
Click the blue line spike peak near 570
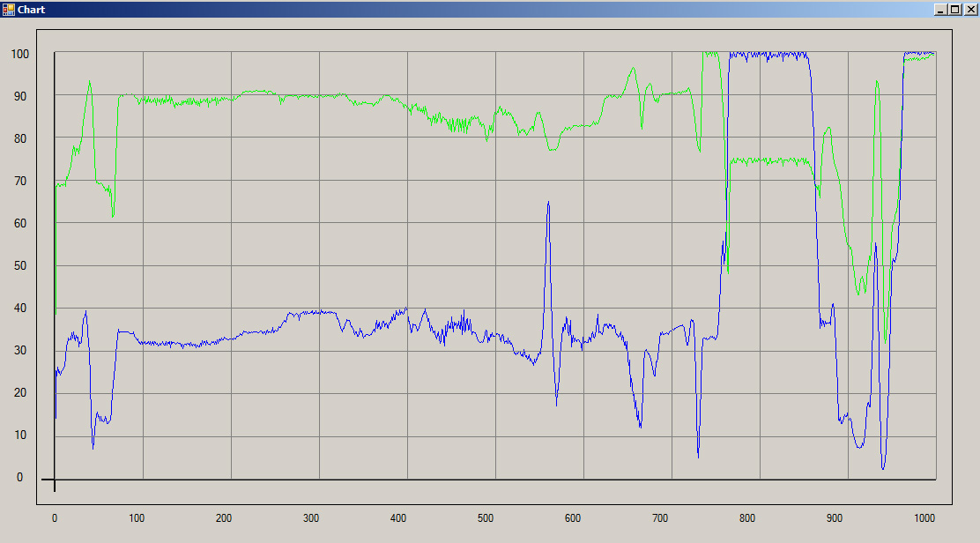(548, 203)
